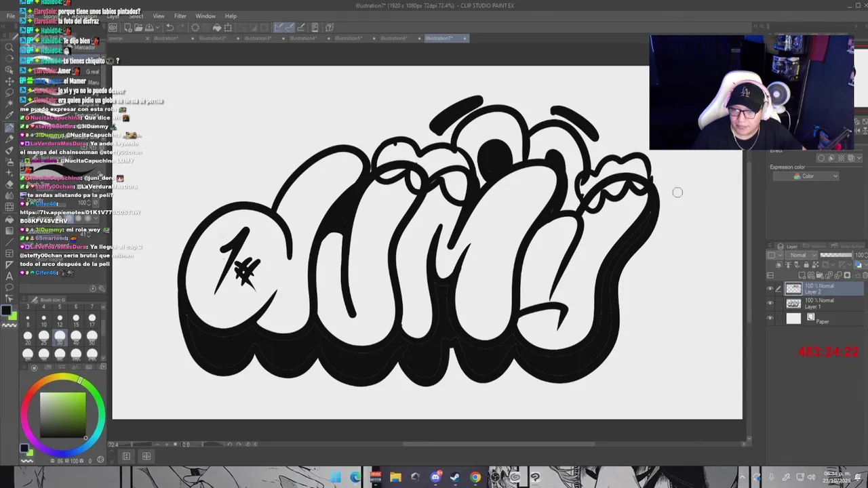Screen dimensions: 868x488
Task: Open the View menu
Action: click(x=158, y=16)
